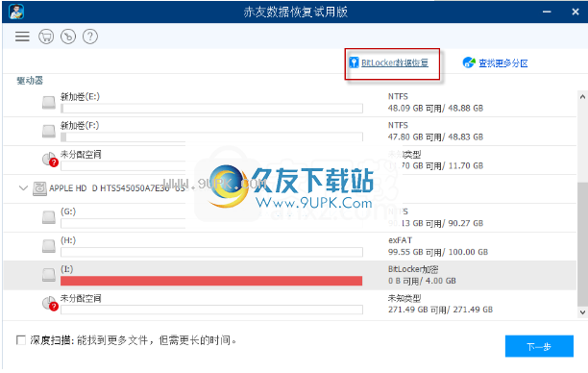Click 47.80 GB free of 48.83 GB text
Image resolution: width=588 pixels, height=373 pixels.
[435, 137]
